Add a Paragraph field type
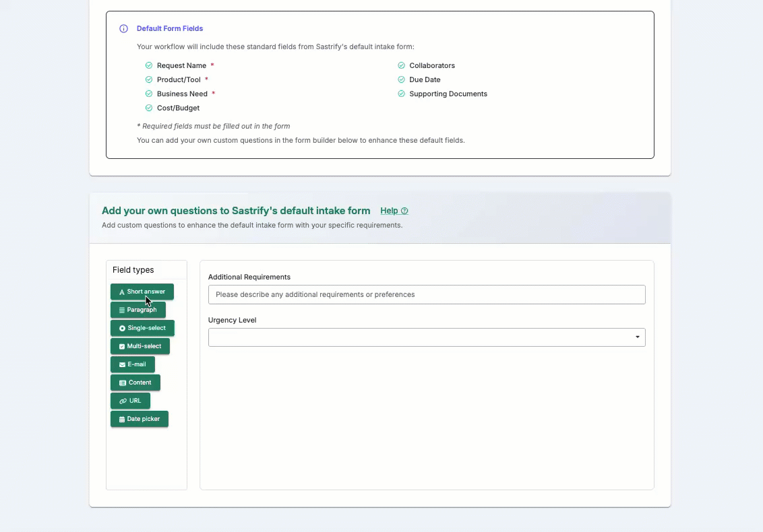This screenshot has height=532, width=763. click(x=138, y=310)
